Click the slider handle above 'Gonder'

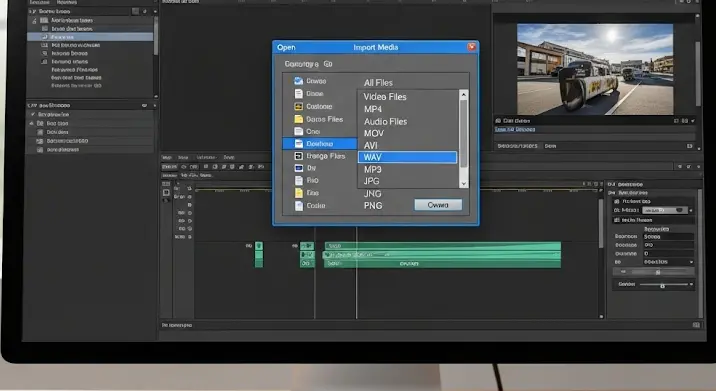click(658, 272)
